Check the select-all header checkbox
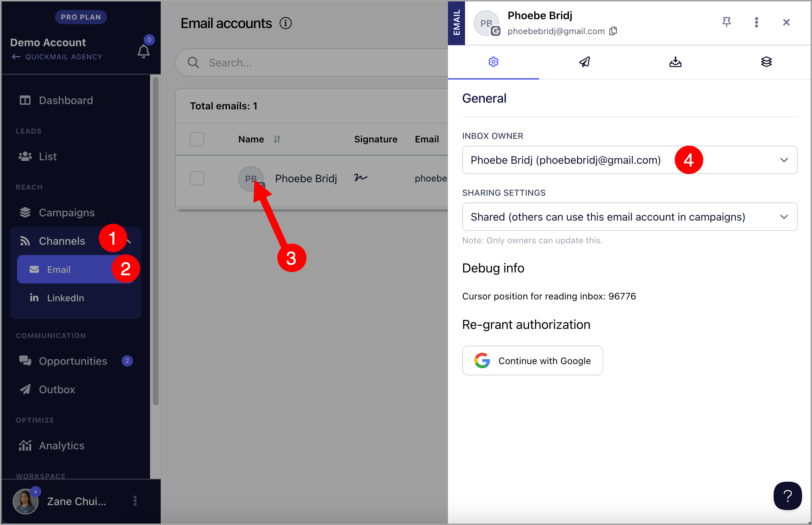Image resolution: width=812 pixels, height=525 pixels. [x=197, y=139]
